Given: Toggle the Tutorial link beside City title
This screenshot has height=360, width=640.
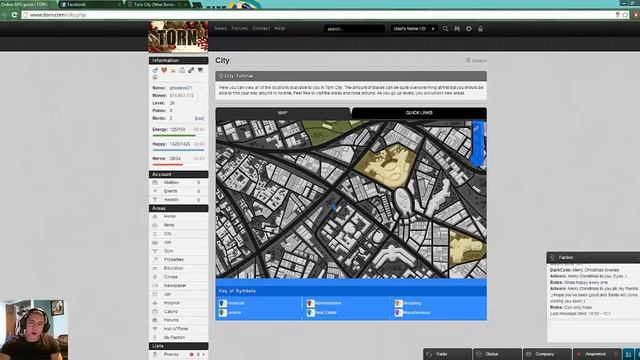Looking at the screenshot, I should tap(476, 60).
